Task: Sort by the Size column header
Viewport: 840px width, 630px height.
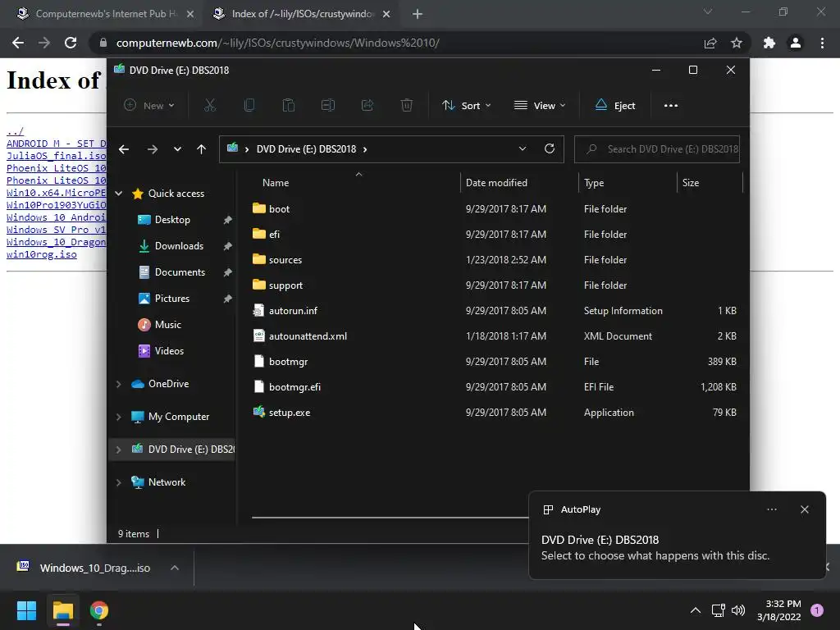Action: coord(691,183)
